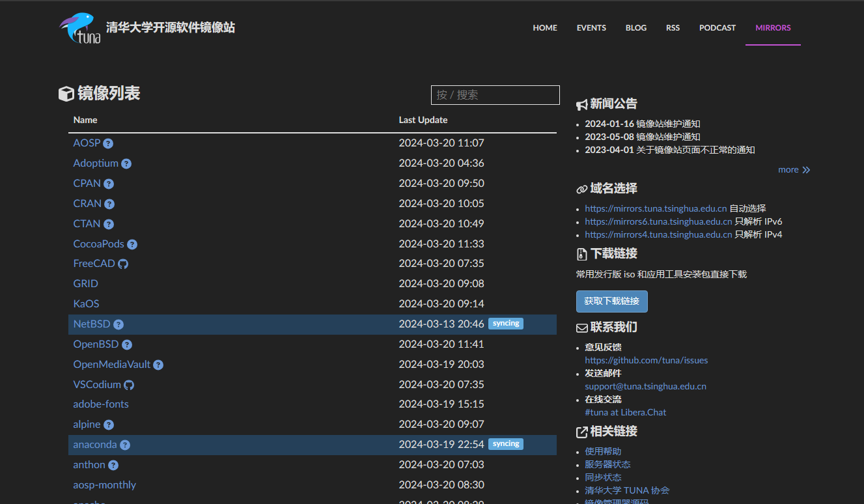
Task: Click the 清华大学开源软件镜像站 site title
Action: click(171, 28)
